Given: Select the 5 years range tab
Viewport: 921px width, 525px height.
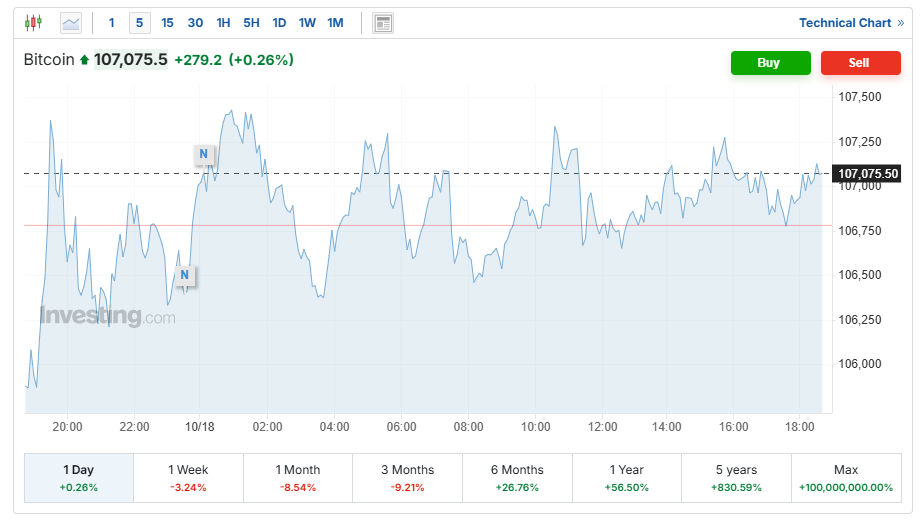Looking at the screenshot, I should tap(736, 478).
